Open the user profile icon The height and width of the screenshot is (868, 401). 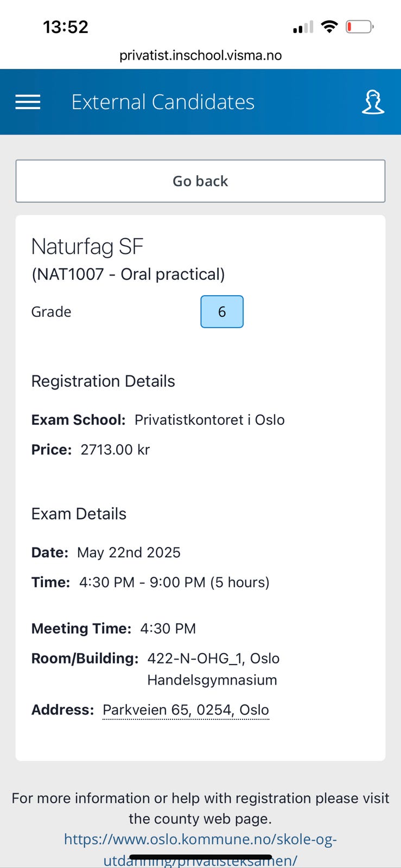pos(373,102)
